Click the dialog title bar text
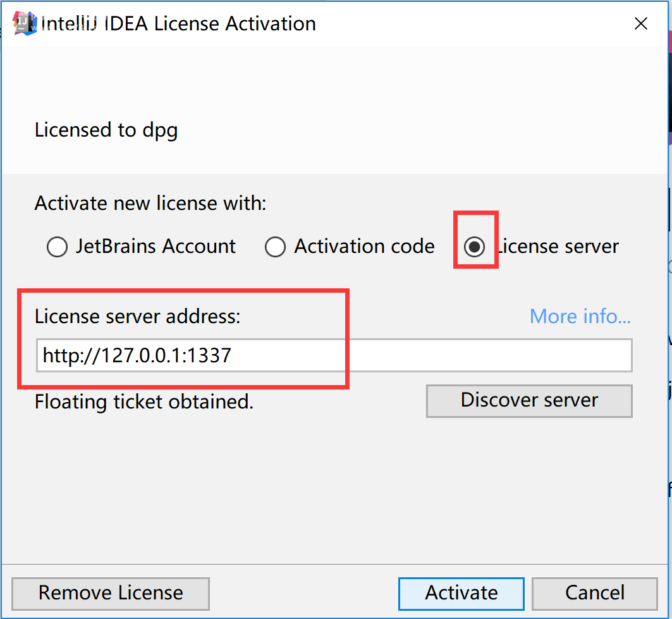The image size is (672, 619). 178,24
